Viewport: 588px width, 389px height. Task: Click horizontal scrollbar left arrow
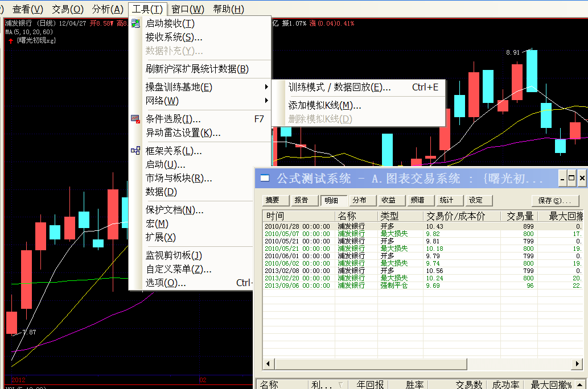click(268, 363)
